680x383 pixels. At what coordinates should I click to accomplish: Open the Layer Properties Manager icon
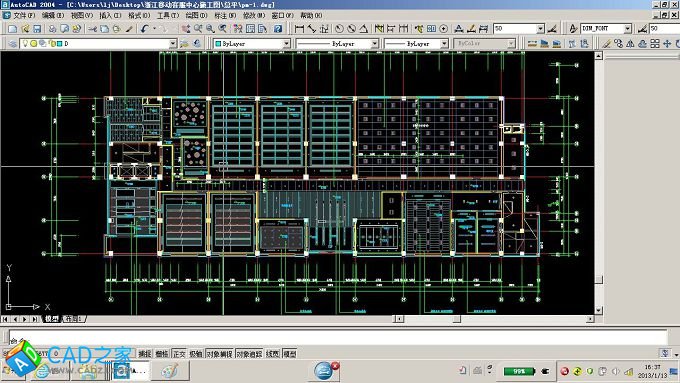(x=12, y=44)
